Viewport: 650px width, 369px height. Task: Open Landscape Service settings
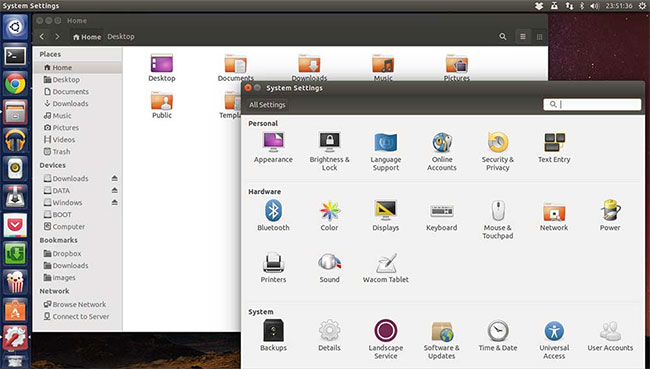386,339
